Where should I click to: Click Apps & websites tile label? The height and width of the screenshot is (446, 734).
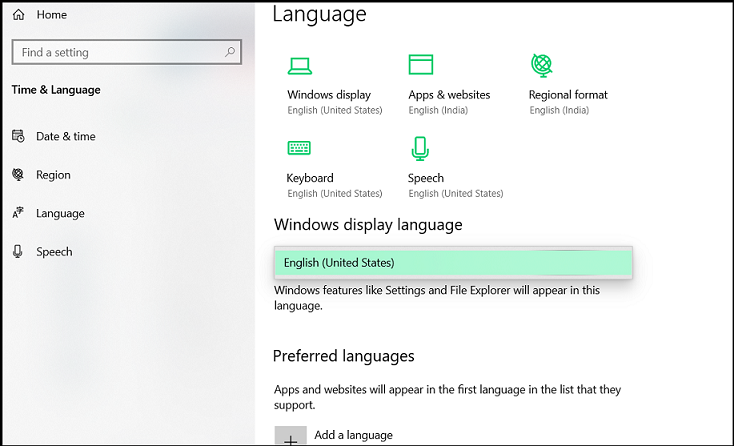tap(449, 95)
